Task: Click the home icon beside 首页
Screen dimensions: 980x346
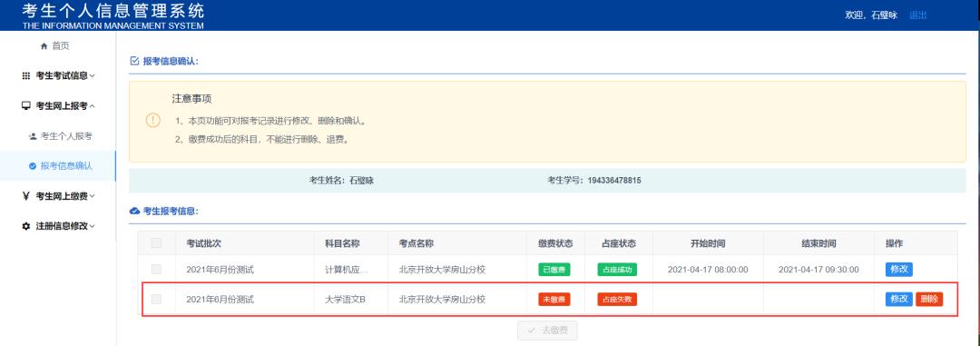Action: pyautogui.click(x=44, y=46)
